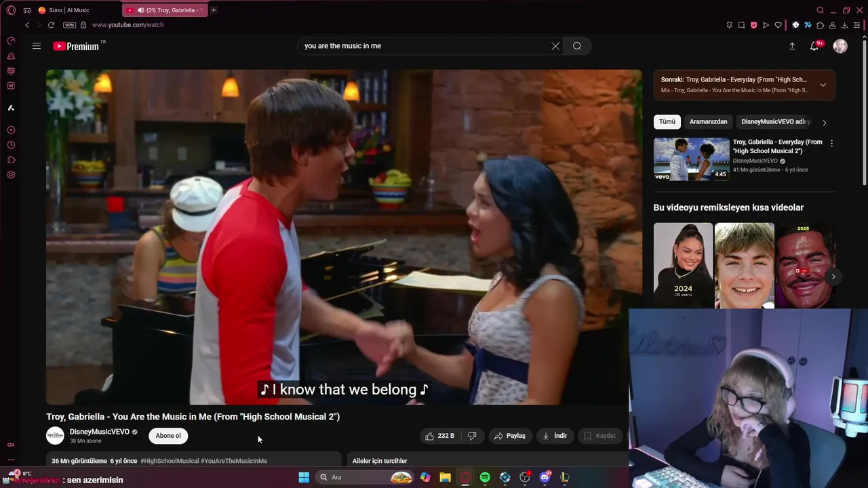Open the easy setup sliders icon
Viewport: 868px width, 488px height.
click(x=856, y=25)
